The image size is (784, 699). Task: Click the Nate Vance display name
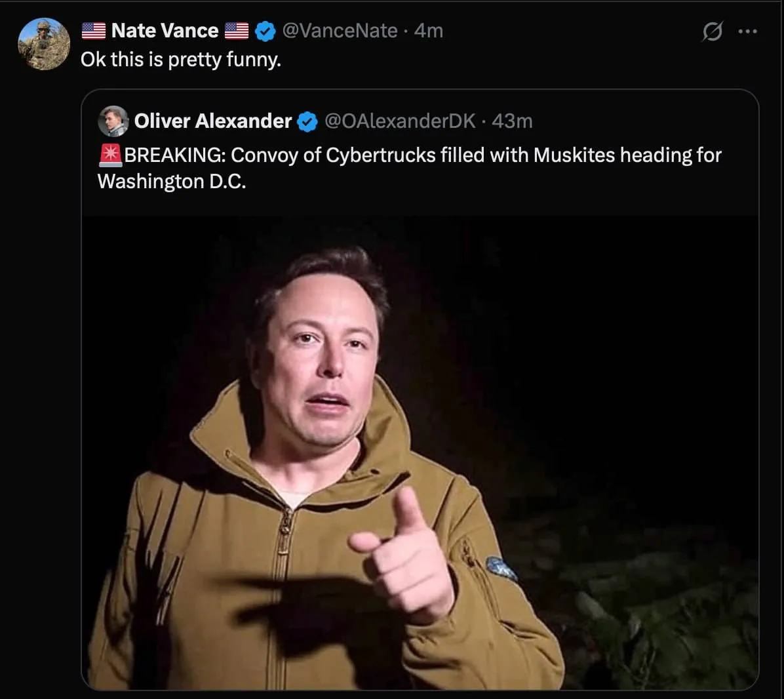(x=165, y=31)
